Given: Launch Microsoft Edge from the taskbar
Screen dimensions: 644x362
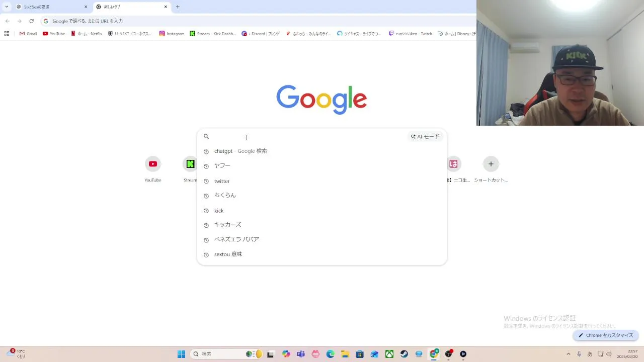Looking at the screenshot, I should point(330,354).
